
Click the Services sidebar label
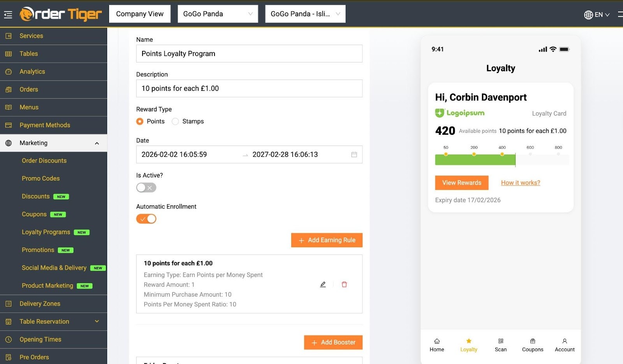click(31, 36)
